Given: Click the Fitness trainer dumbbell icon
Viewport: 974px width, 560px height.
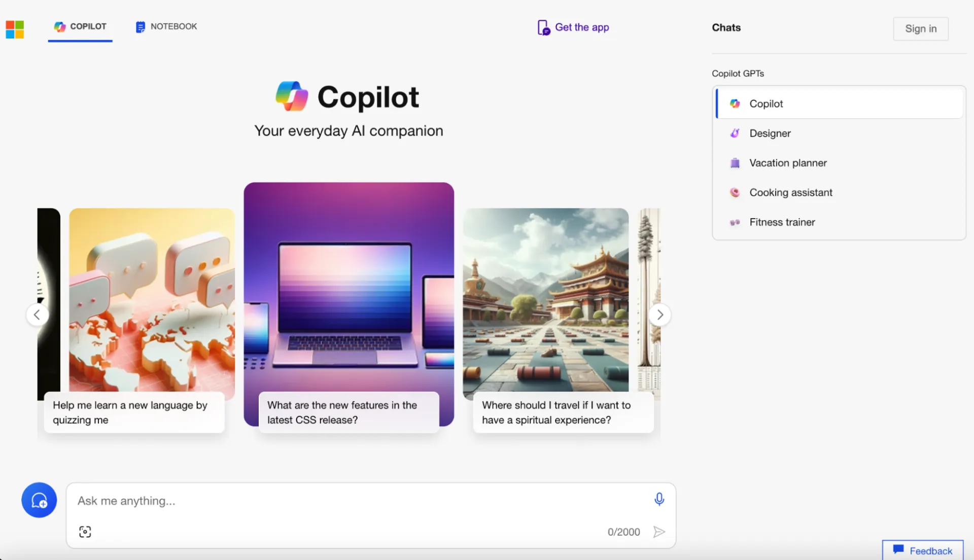Looking at the screenshot, I should click(735, 222).
